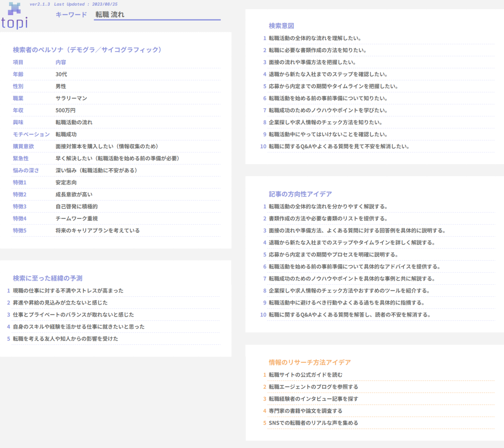The image size is (504, 448).
Task: Select the 特徴1 value 安定志向
Action: point(66,183)
